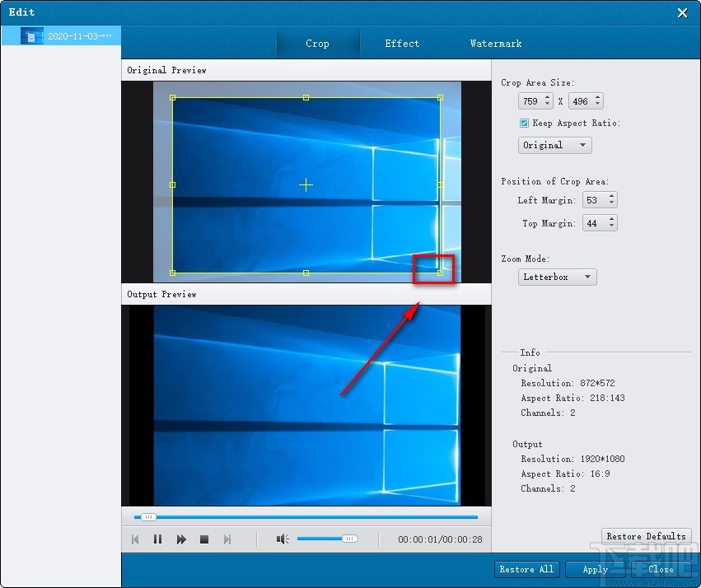Jump to next frame
The width and height of the screenshot is (701, 588).
coord(227,539)
